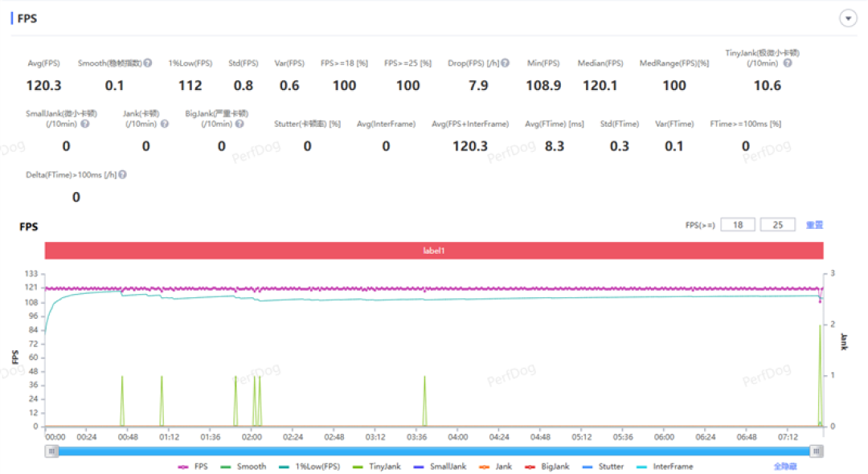The height and width of the screenshot is (474, 868).
Task: Click the TinyJank help question mark
Action: pos(787,63)
